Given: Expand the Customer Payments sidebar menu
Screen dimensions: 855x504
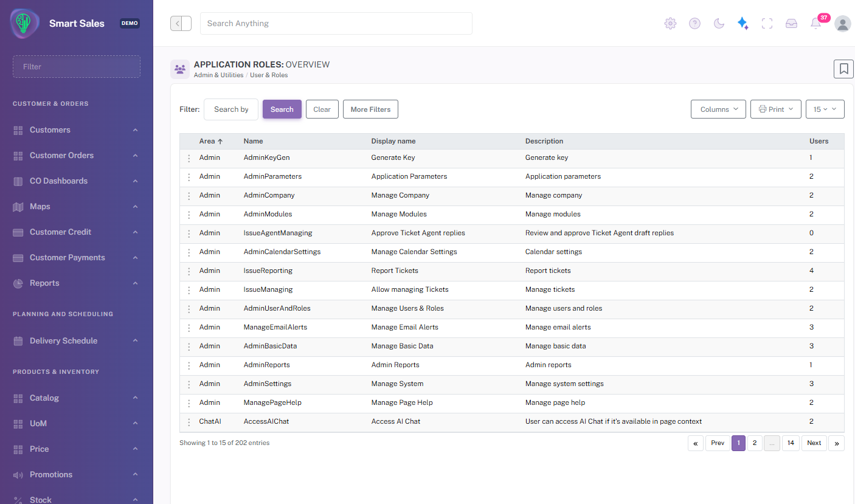Looking at the screenshot, I should tap(76, 258).
